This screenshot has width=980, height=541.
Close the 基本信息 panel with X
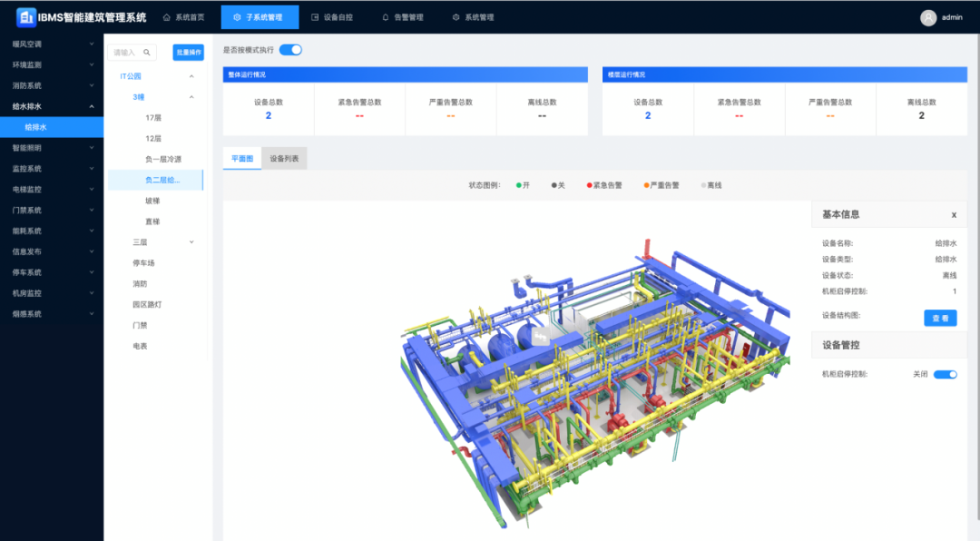954,215
